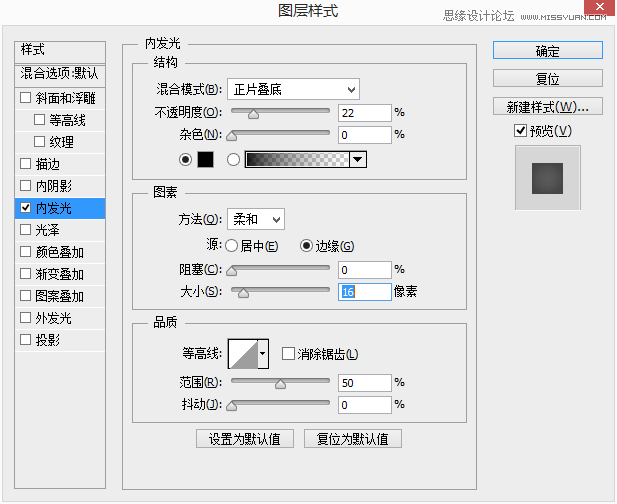Select the solid color radio button
The image size is (617, 504).
(x=185, y=160)
